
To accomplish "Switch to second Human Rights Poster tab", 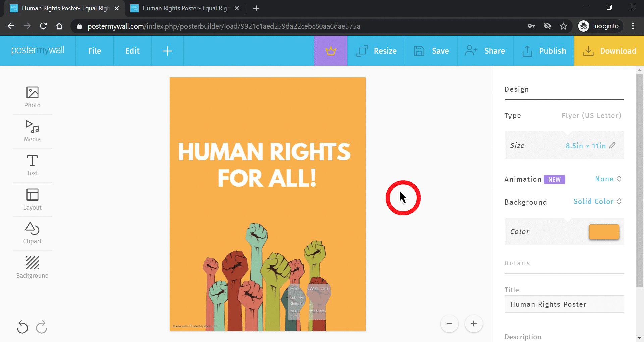I will [x=185, y=8].
